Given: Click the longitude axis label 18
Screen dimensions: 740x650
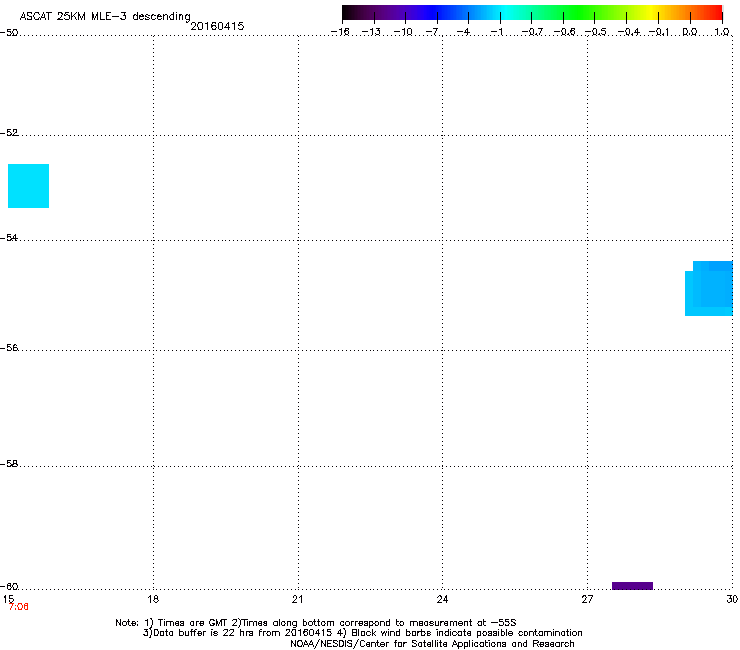Looking at the screenshot, I should [153, 599].
